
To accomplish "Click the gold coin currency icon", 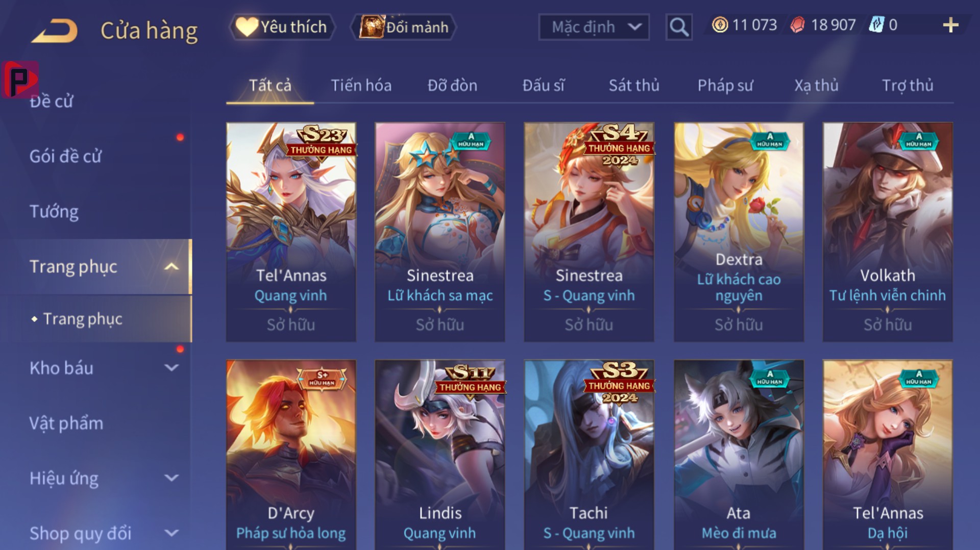I will point(720,25).
